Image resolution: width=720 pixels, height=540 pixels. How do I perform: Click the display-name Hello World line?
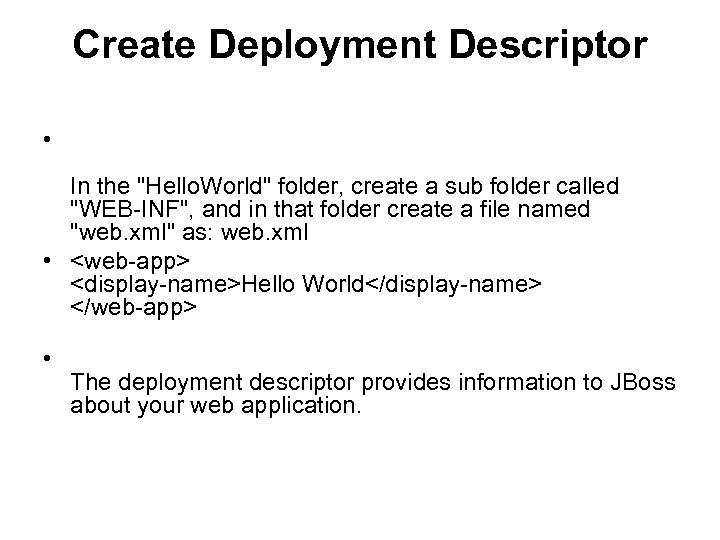[x=306, y=284]
